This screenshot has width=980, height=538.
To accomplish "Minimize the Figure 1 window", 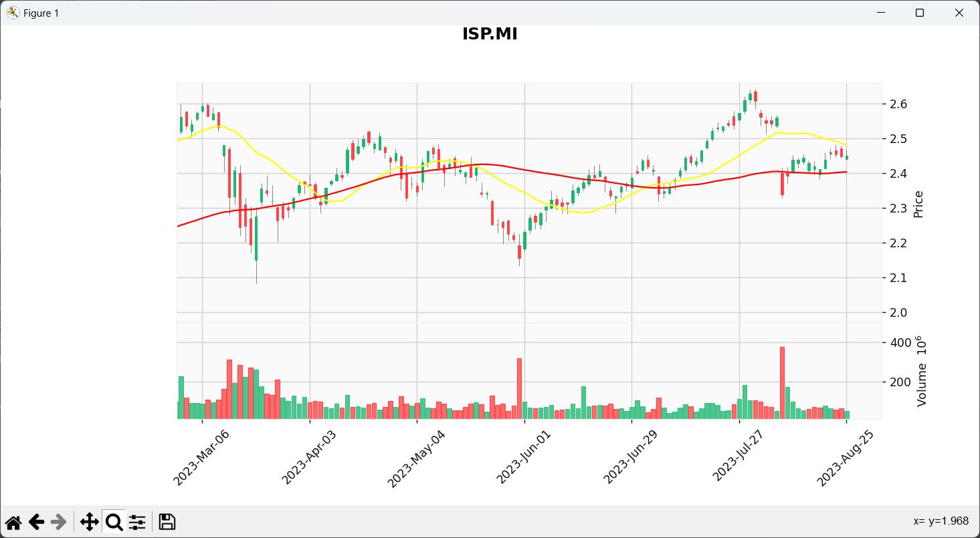I will (881, 13).
